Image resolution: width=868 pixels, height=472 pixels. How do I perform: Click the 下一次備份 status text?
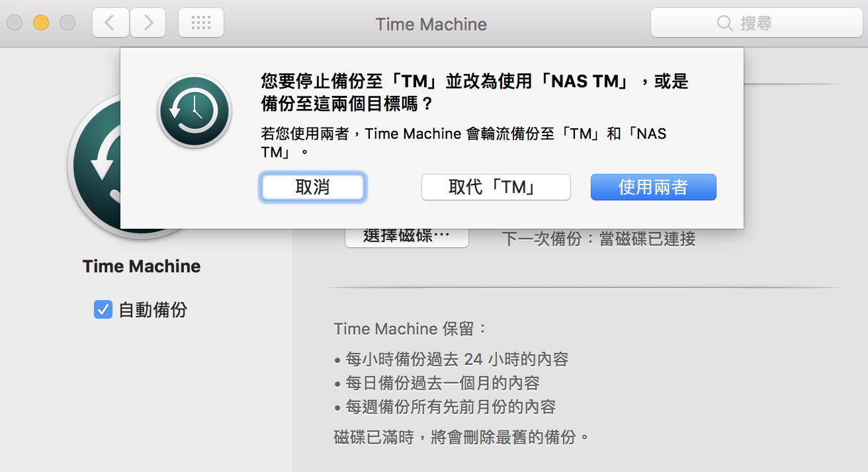pos(598,239)
